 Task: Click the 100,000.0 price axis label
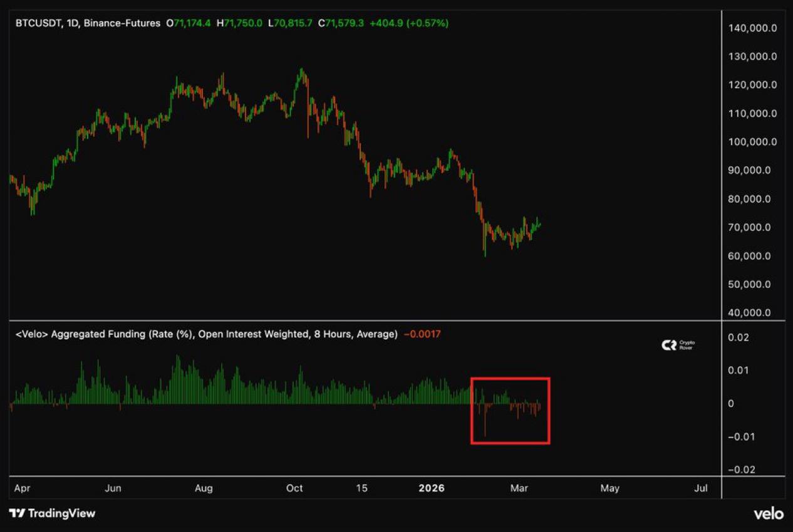pyautogui.click(x=754, y=142)
